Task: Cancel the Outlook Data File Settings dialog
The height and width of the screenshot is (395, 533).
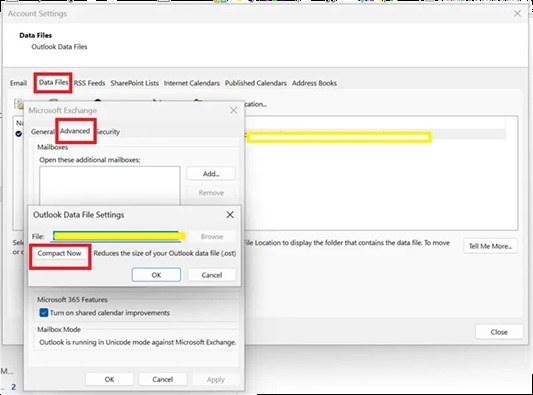Action: pyautogui.click(x=212, y=275)
